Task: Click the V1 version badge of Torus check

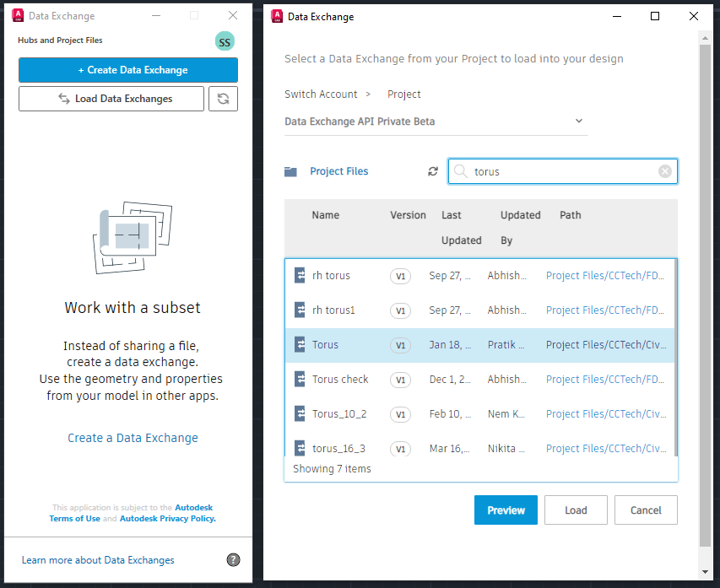Action: click(400, 380)
